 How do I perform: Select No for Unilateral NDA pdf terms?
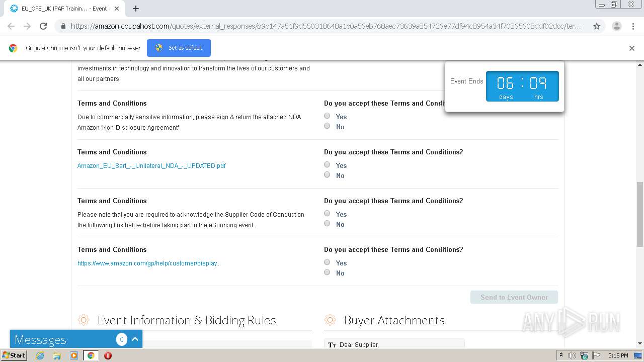point(327,175)
